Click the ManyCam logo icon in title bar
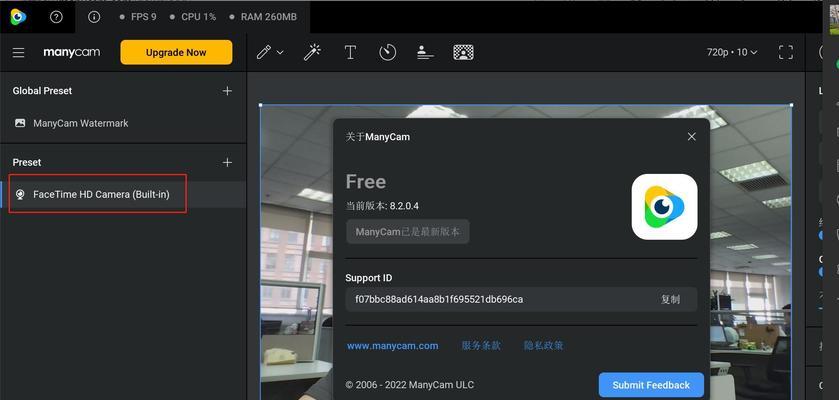This screenshot has width=839, height=400. (x=18, y=17)
